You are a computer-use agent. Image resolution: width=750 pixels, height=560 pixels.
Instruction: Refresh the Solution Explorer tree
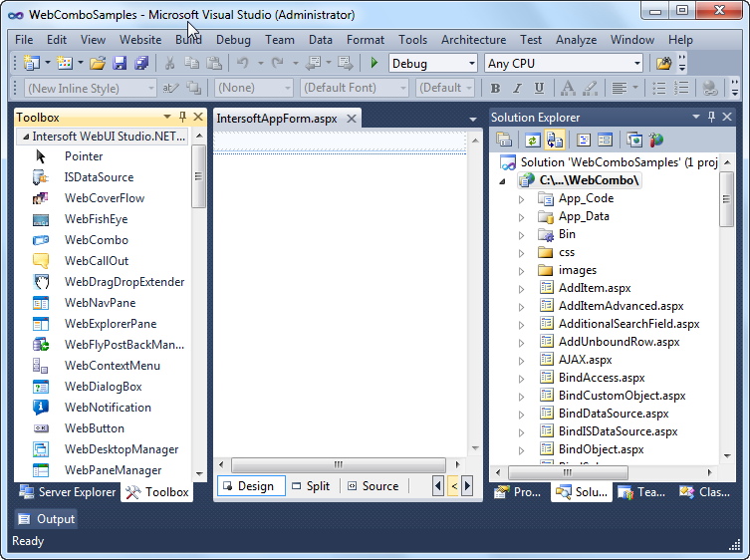532,140
